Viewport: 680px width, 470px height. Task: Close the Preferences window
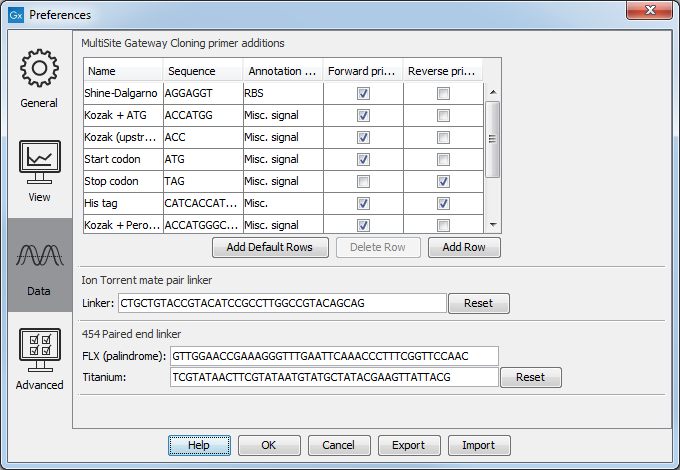[649, 10]
